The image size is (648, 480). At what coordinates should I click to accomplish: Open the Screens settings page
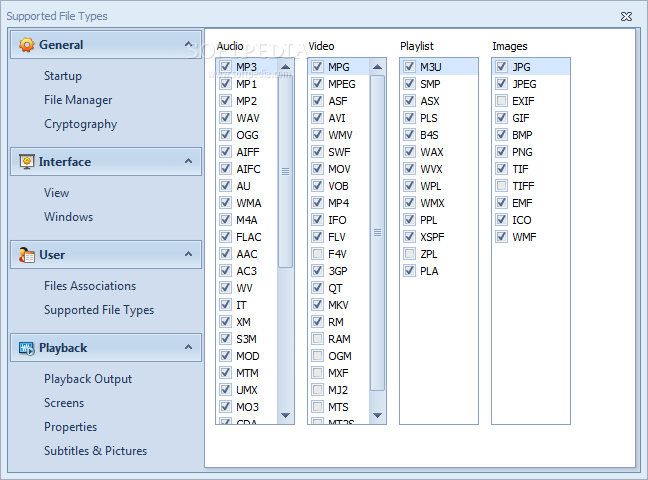pos(64,403)
